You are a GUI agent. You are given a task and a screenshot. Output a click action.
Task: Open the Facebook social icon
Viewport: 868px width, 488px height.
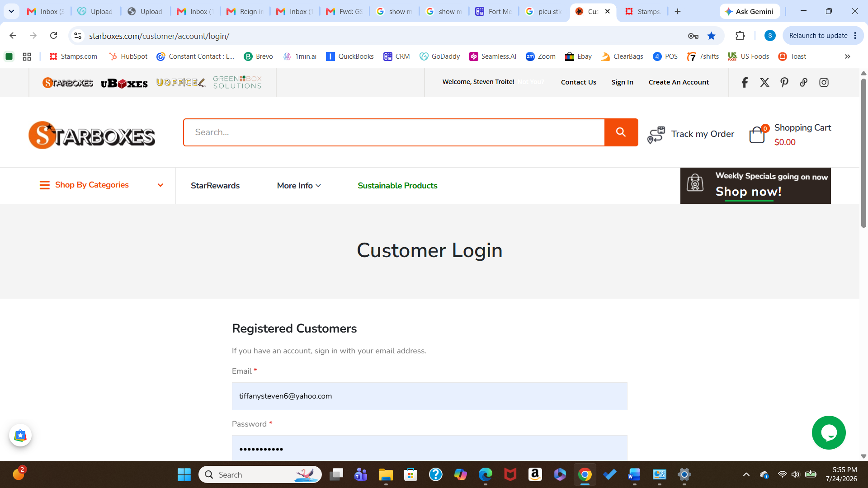[x=745, y=82]
